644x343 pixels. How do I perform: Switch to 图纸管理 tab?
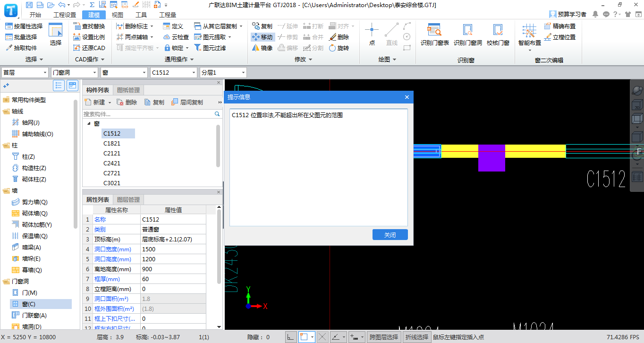(128, 90)
